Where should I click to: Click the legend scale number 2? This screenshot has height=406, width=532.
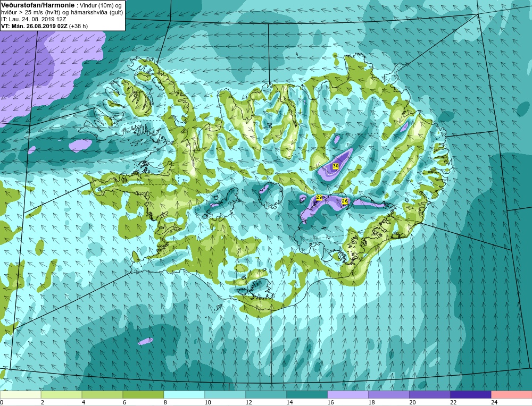[x=43, y=402]
